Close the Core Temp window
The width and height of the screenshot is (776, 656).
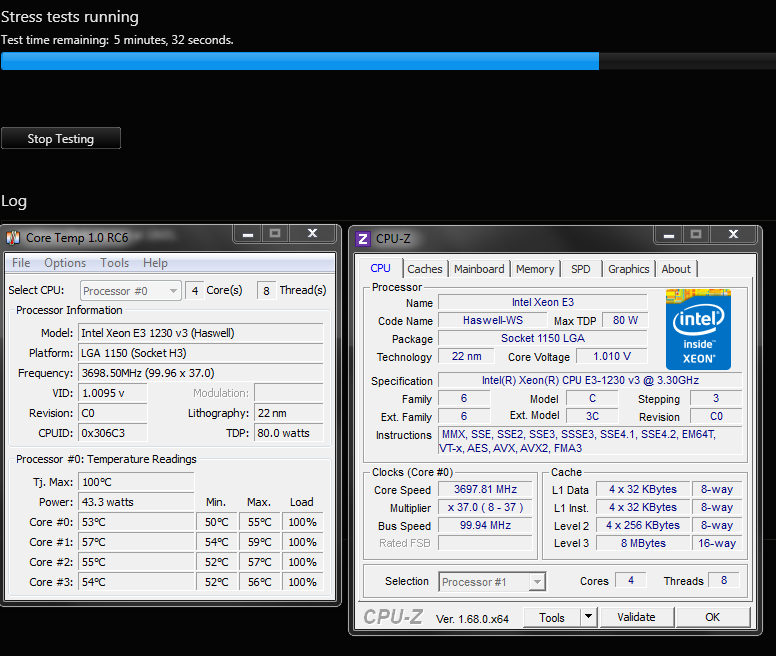pos(312,234)
